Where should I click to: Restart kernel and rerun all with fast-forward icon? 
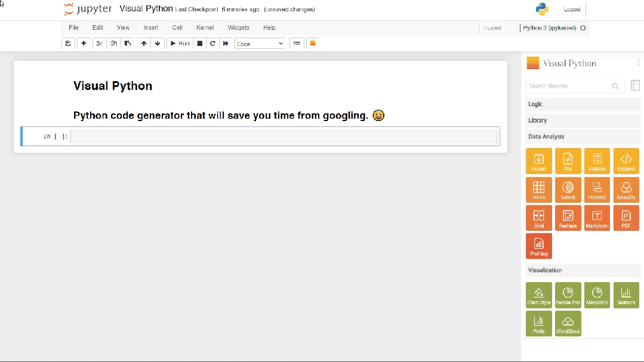pos(226,44)
